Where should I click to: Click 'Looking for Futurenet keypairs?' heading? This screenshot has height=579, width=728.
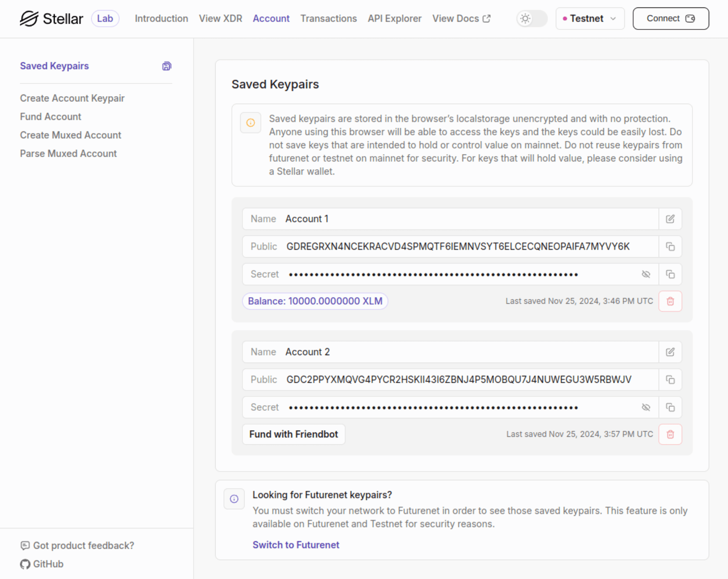click(322, 495)
